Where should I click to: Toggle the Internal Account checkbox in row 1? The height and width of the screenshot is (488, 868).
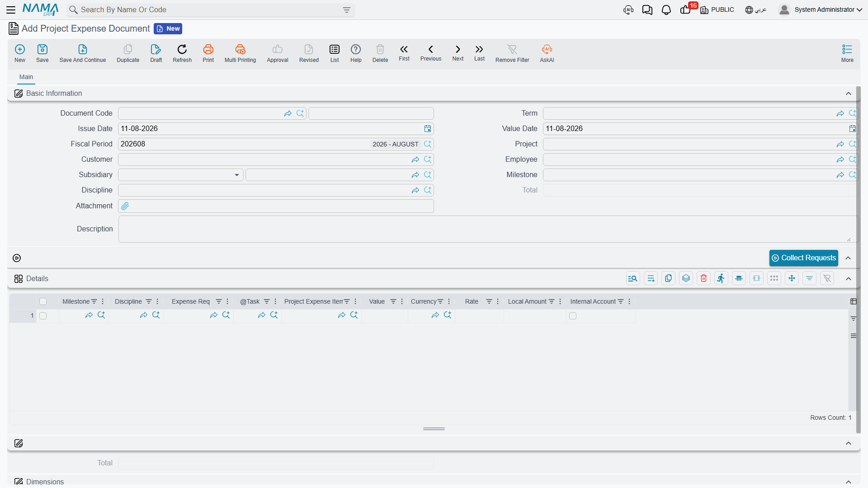tap(573, 316)
